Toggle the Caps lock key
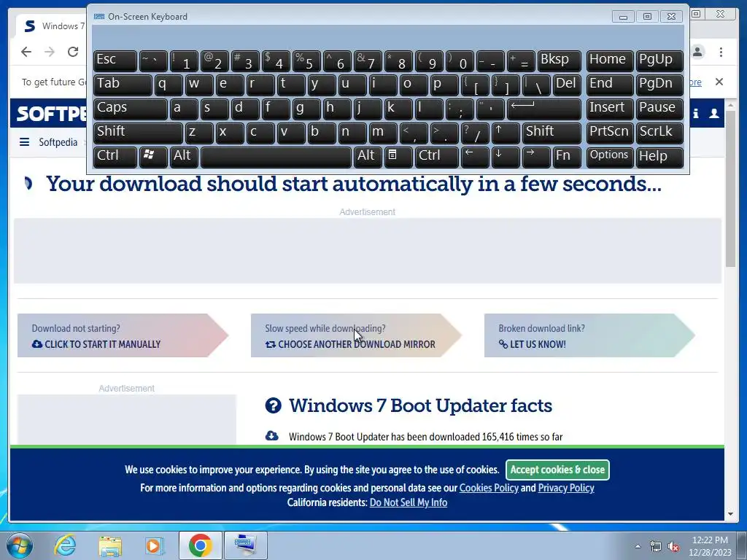 coord(131,109)
